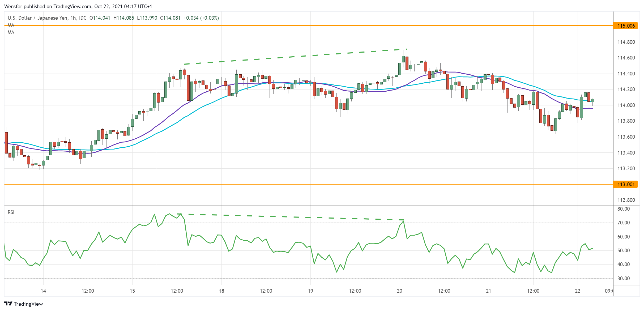Click the U.S. Dollar / Japanese Yen title
This screenshot has width=644, height=311.
pyautogui.click(x=37, y=18)
